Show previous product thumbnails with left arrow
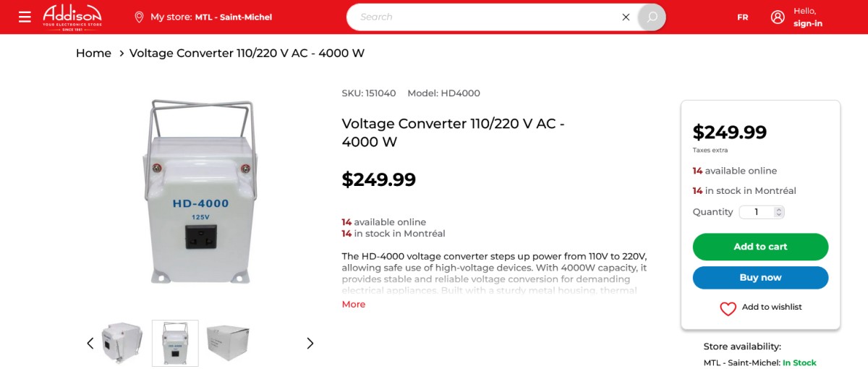This screenshot has width=868, height=369. pyautogui.click(x=90, y=343)
